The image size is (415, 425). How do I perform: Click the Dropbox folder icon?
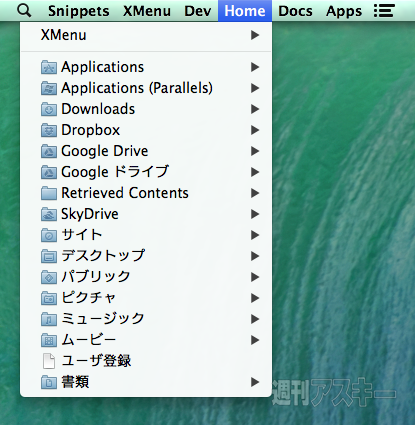pos(49,130)
